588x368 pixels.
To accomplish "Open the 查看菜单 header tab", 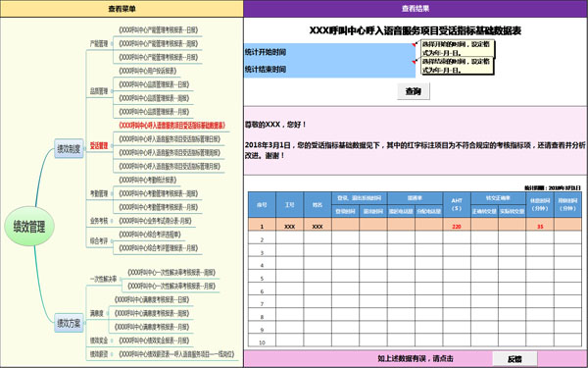I will click(122, 9).
